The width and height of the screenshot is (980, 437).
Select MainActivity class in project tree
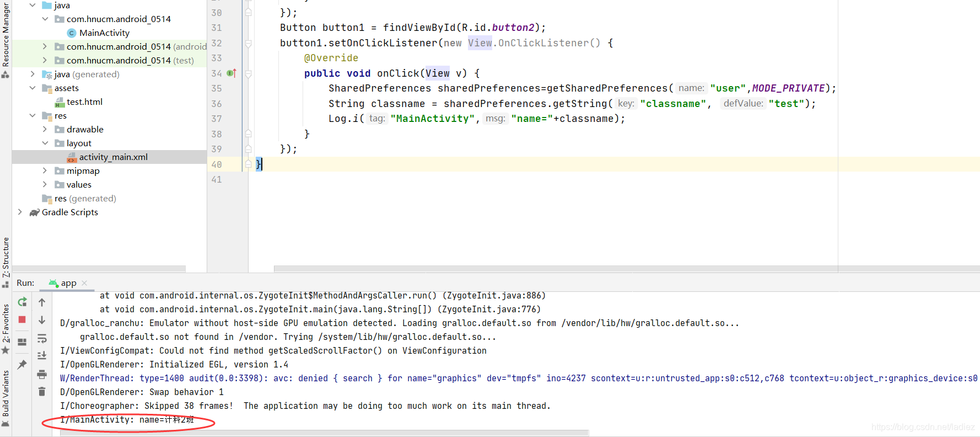click(104, 33)
